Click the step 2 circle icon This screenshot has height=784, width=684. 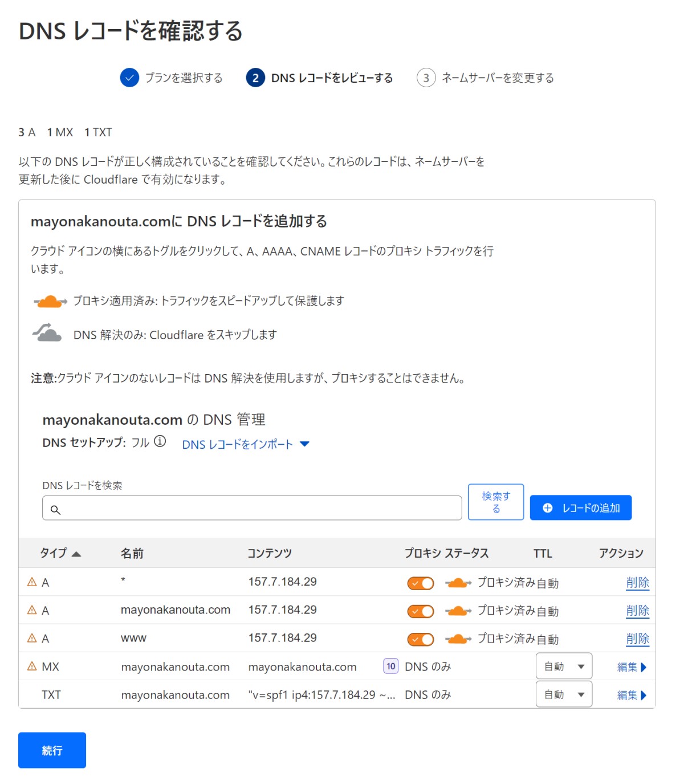pyautogui.click(x=255, y=78)
